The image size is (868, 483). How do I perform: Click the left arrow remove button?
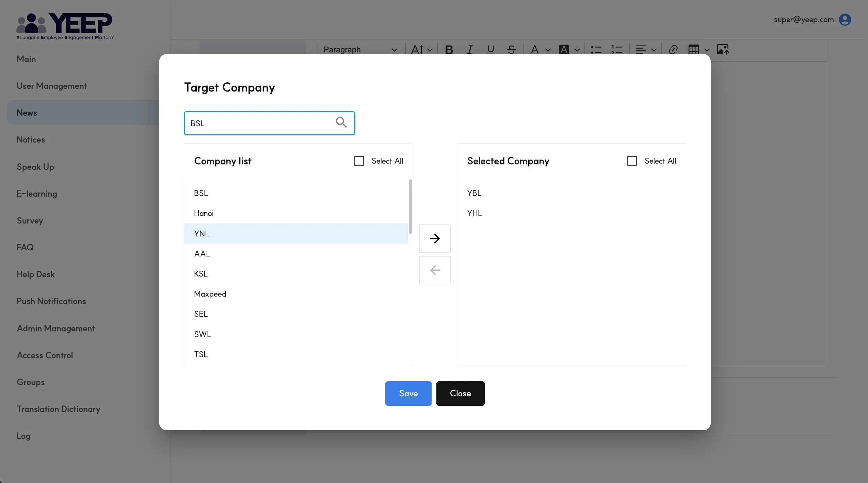[x=435, y=270]
